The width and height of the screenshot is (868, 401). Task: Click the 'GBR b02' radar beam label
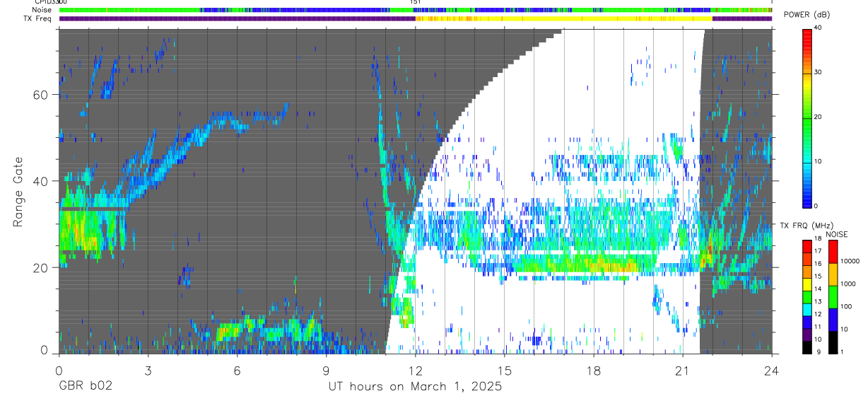pyautogui.click(x=85, y=387)
